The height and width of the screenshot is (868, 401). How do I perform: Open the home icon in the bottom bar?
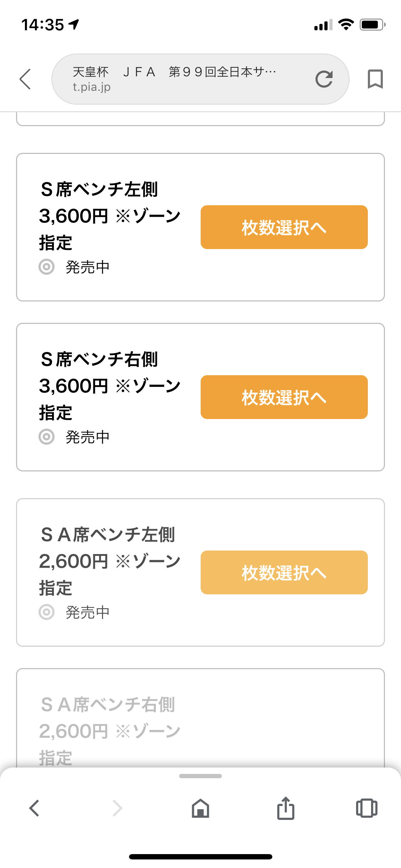(200, 808)
